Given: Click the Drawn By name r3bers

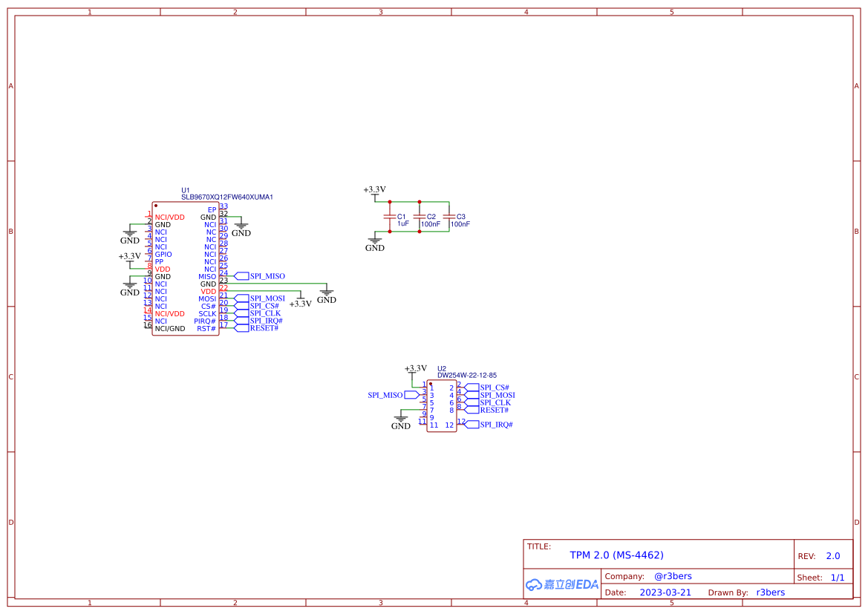Looking at the screenshot, I should pyautogui.click(x=770, y=592).
